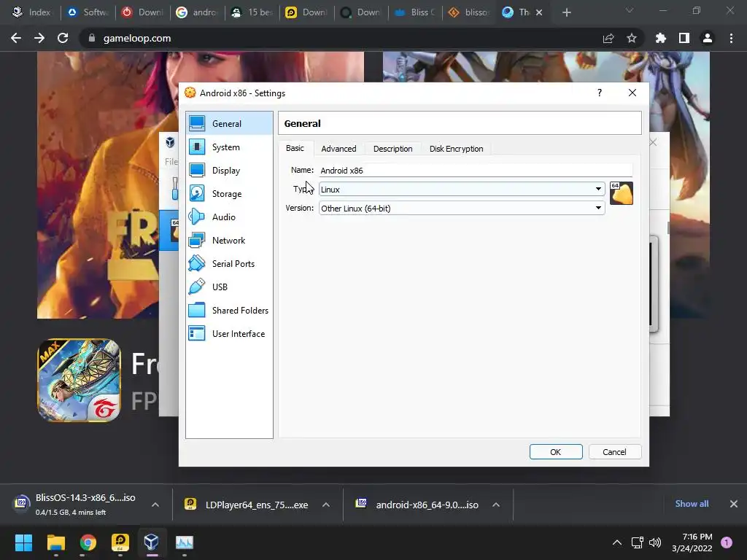Open File Explorer from the taskbar
The height and width of the screenshot is (560, 747).
pos(55,542)
